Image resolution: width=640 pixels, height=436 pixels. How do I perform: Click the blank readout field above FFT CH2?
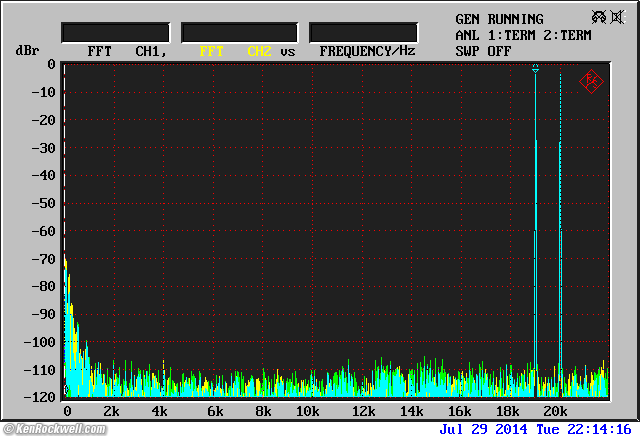pos(240,33)
